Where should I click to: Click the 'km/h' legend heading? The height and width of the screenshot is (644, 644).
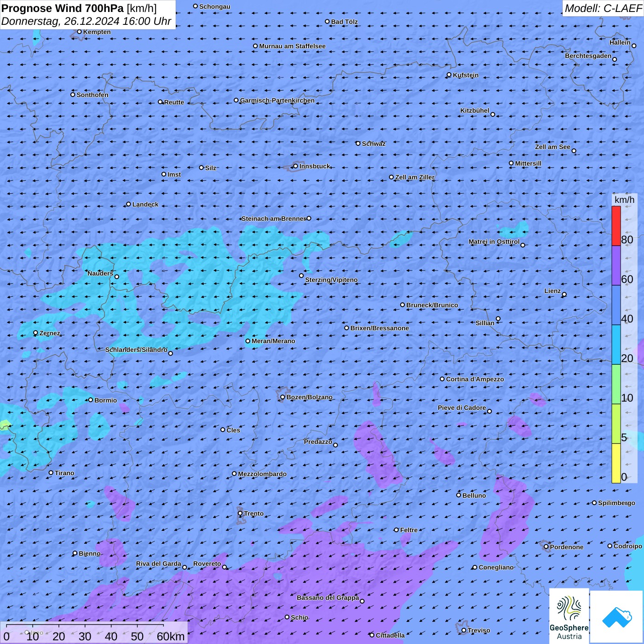point(624,200)
